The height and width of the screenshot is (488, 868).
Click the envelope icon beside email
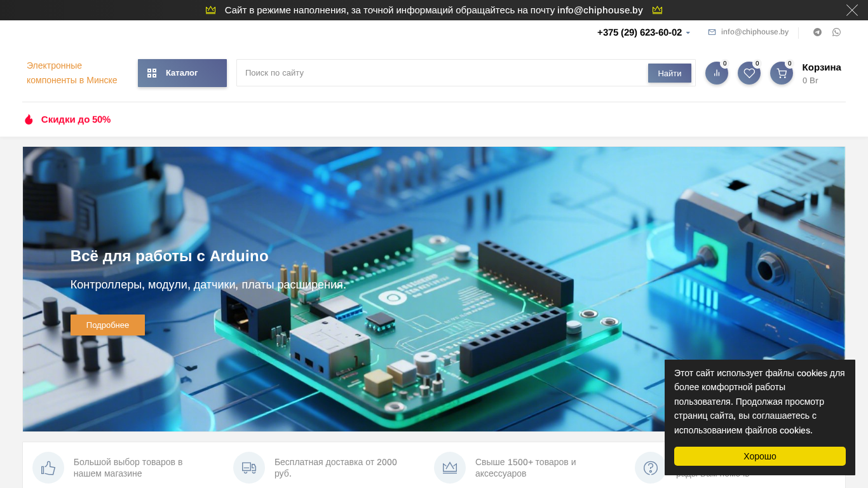pos(712,32)
